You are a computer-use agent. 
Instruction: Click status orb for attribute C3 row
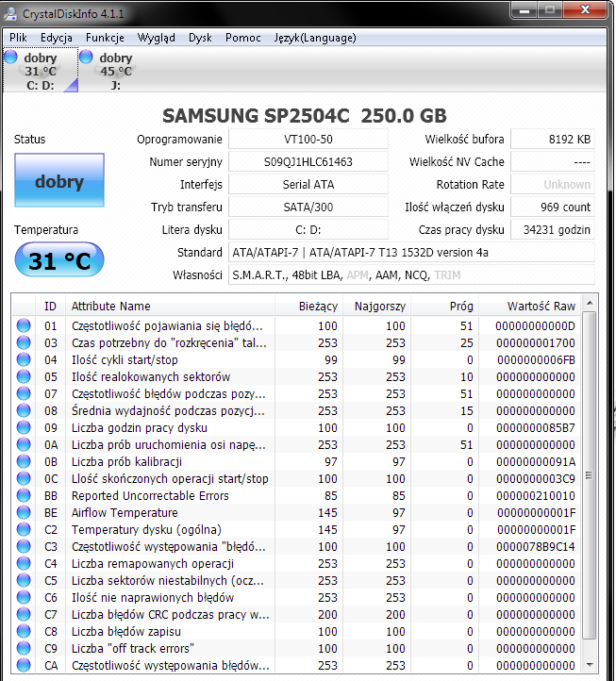pyautogui.click(x=24, y=546)
